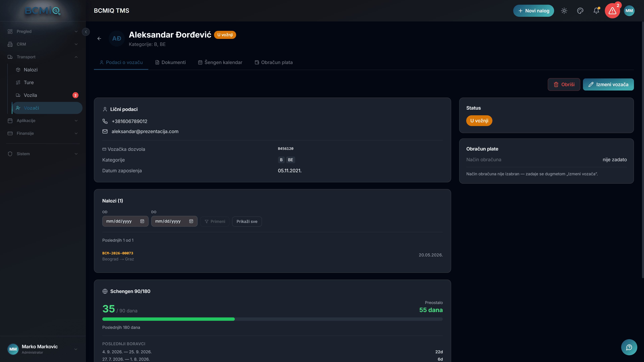Open order BCM-2026-00073 link

coord(118,253)
